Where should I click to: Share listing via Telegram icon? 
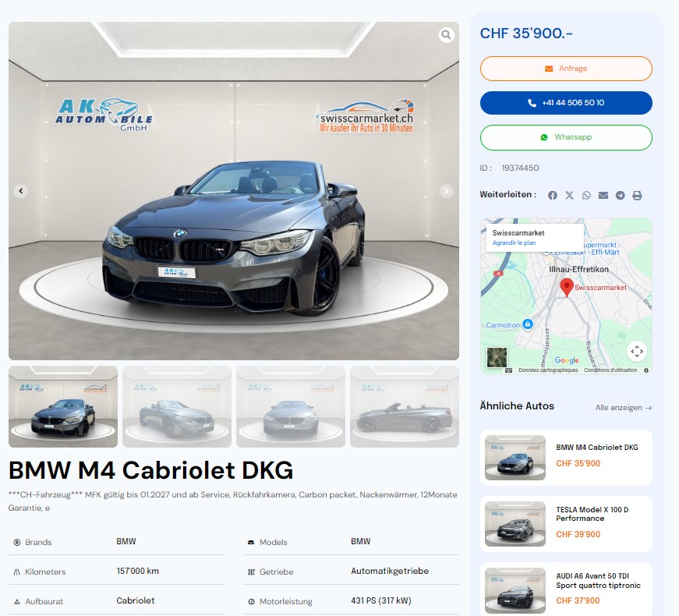click(x=620, y=196)
